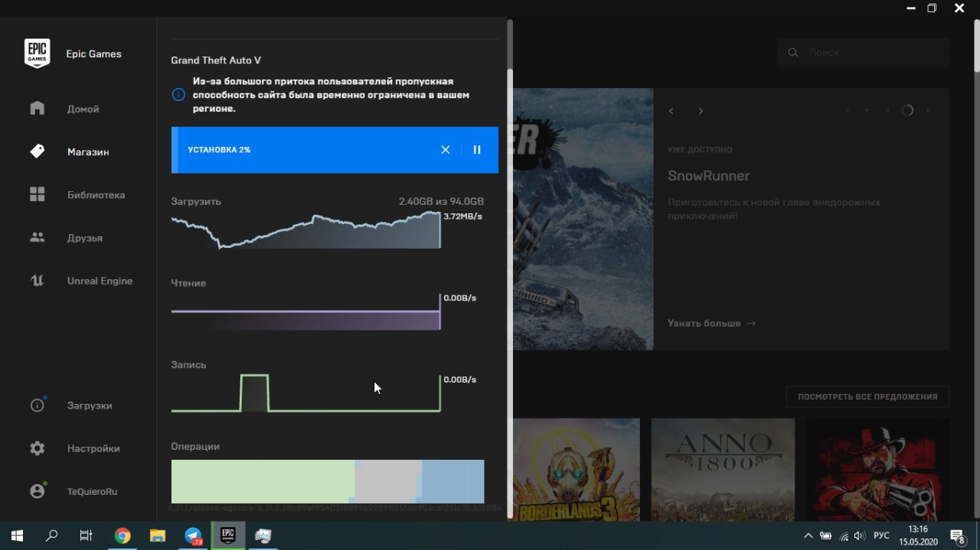This screenshot has width=980, height=550.
Task: Click the Чтение read speed graph
Action: (305, 311)
